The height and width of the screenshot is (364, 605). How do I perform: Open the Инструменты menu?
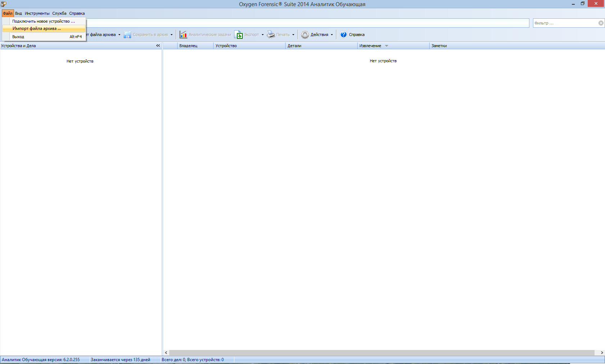[37, 13]
